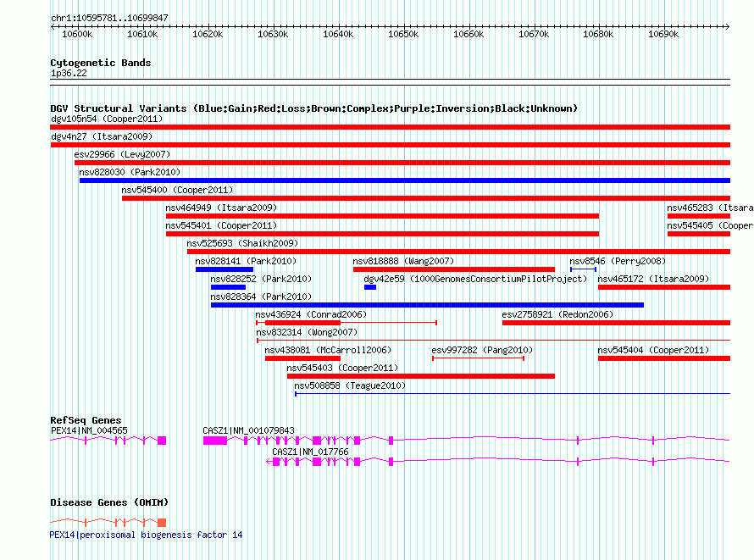The width and height of the screenshot is (754, 560).
Task: Open the nsv545400 (Cooper2011) variant label
Action: pyautogui.click(x=177, y=190)
